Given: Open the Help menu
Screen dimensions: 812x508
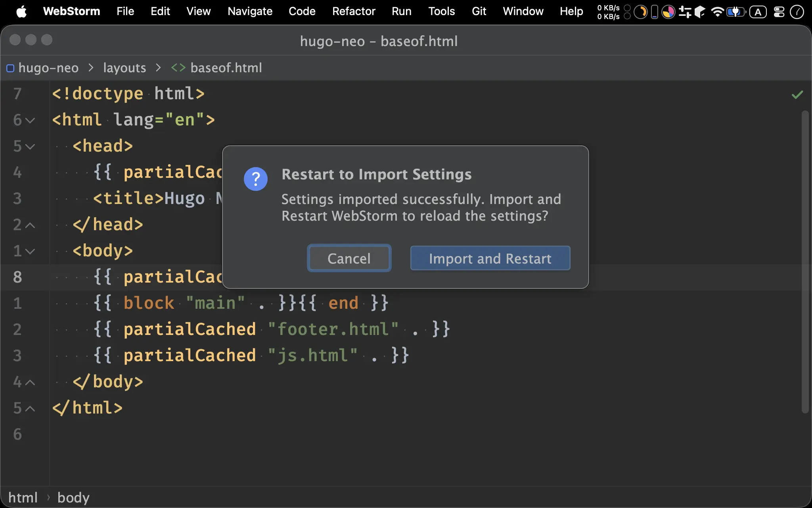Looking at the screenshot, I should [x=571, y=11].
